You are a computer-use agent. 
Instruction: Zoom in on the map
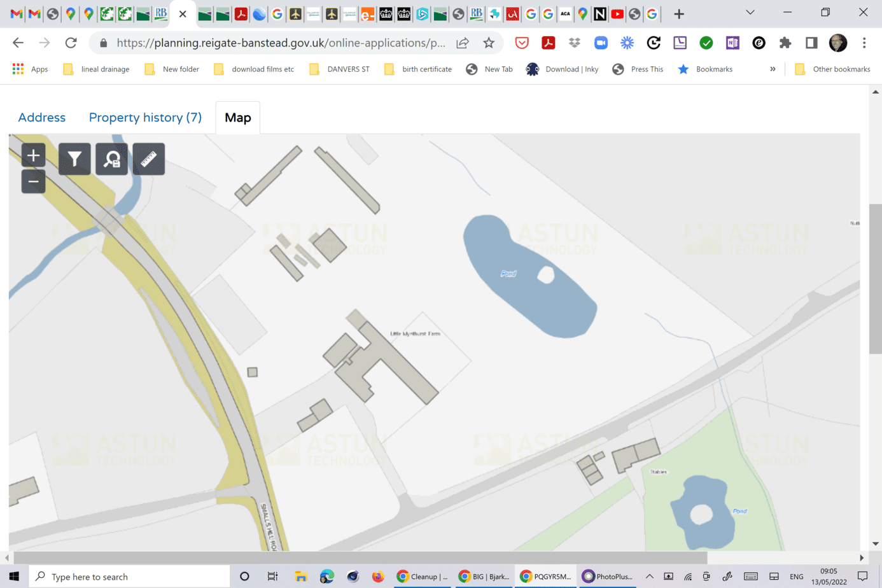coord(33,156)
